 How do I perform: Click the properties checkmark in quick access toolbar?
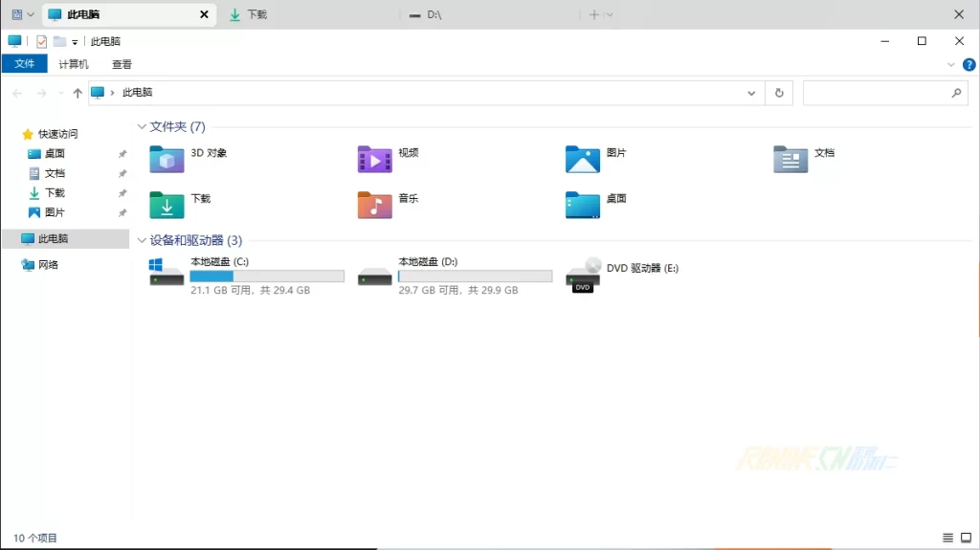tap(41, 41)
